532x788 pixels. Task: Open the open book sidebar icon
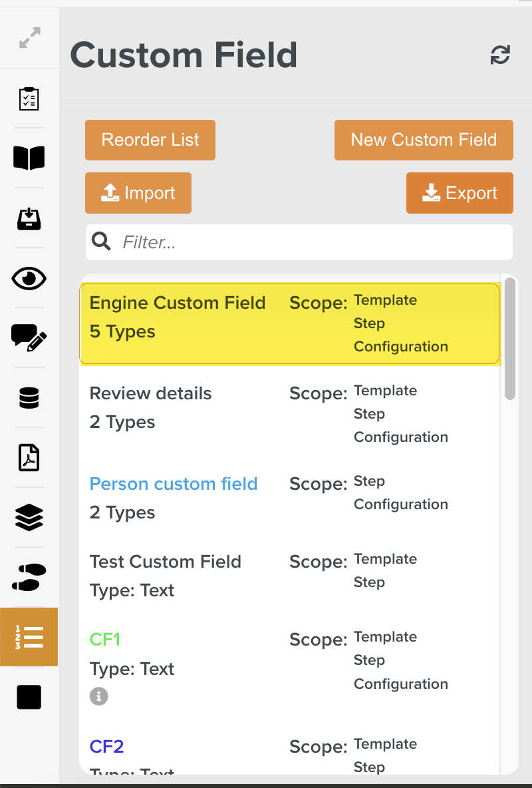point(29,158)
